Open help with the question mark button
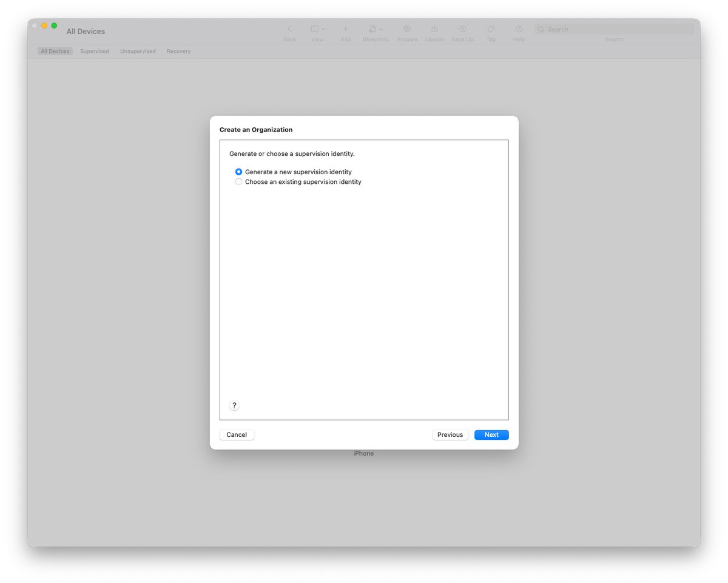This screenshot has width=728, height=583. tap(234, 406)
